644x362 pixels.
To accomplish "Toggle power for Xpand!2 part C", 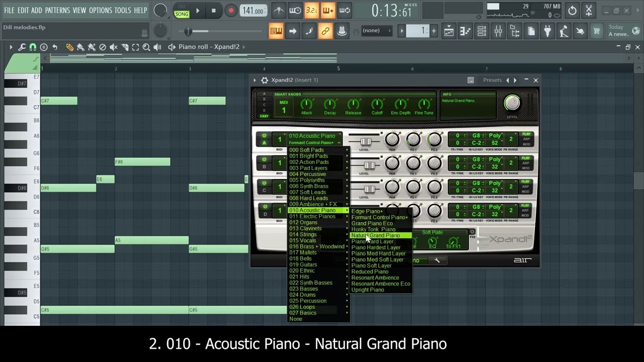I will (x=264, y=183).
